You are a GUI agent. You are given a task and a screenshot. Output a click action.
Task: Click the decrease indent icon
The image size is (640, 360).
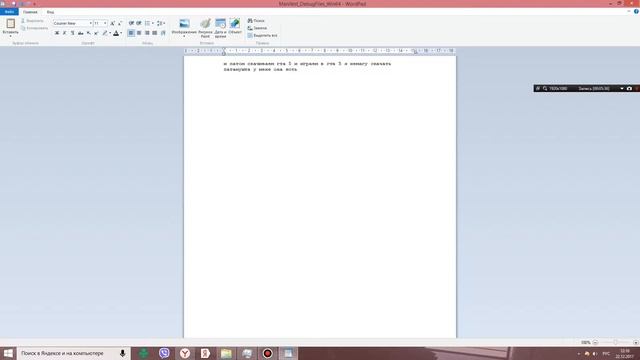pos(131,23)
